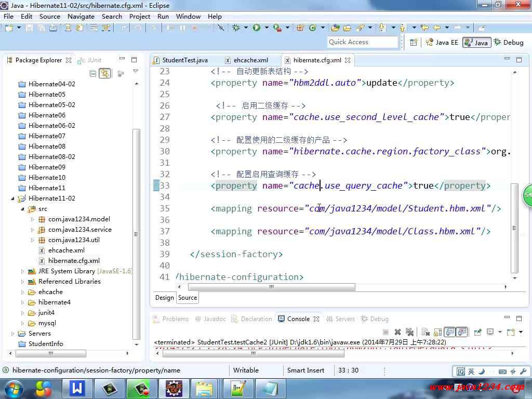Image resolution: width=532 pixels, height=399 pixels.
Task: Click Collapse All in Package Explorer
Action: click(92, 74)
